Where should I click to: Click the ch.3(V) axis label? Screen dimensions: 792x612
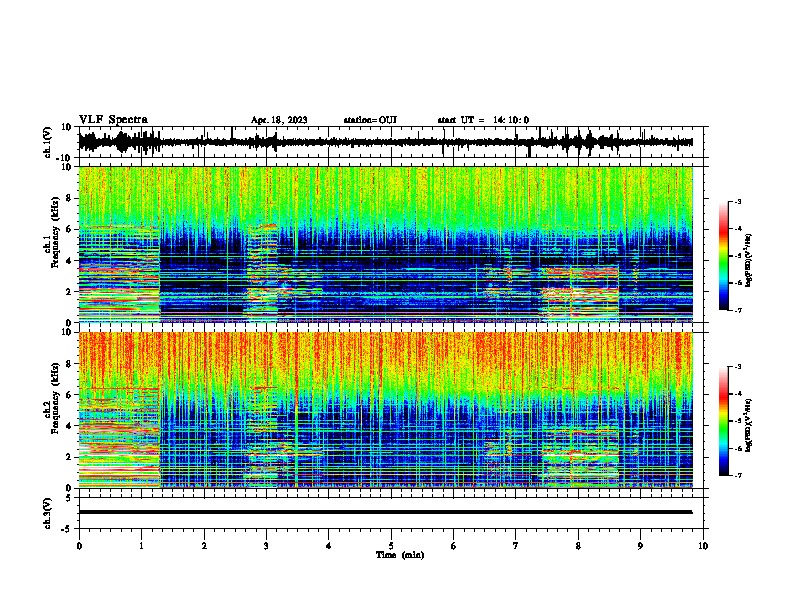click(48, 513)
